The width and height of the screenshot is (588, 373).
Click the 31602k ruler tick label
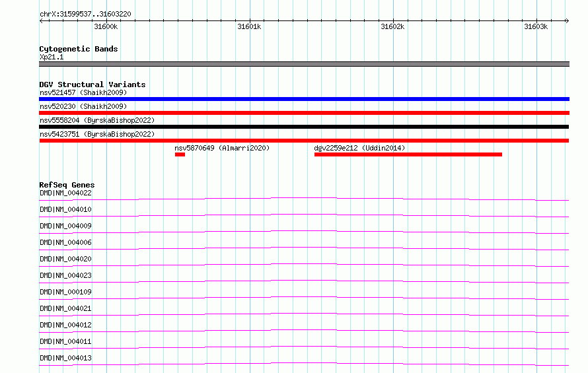(392, 26)
